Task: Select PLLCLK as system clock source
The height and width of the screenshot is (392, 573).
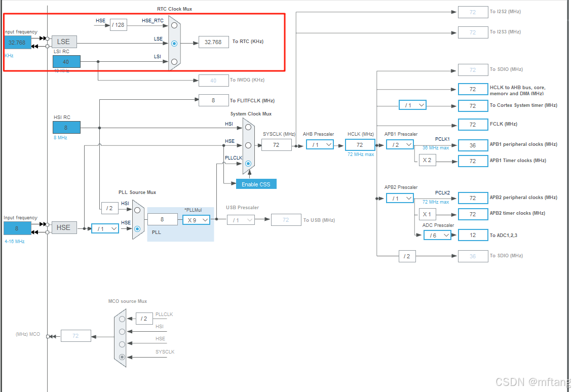Action: point(248,163)
